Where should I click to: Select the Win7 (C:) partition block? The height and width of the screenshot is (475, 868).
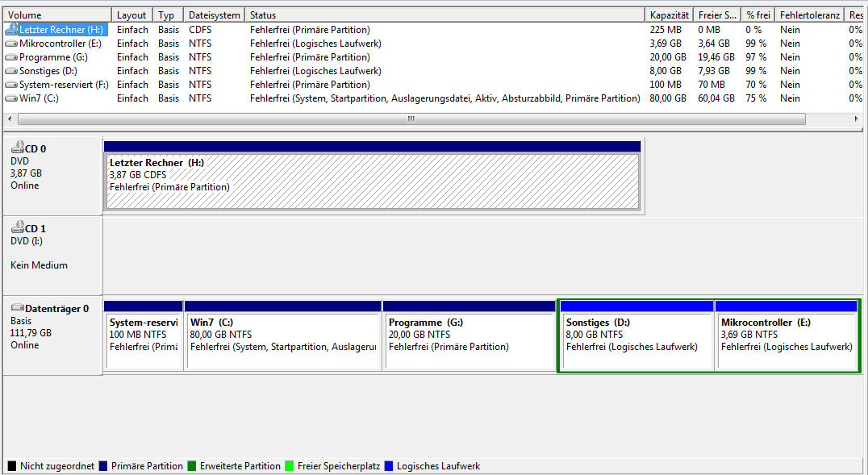point(283,335)
